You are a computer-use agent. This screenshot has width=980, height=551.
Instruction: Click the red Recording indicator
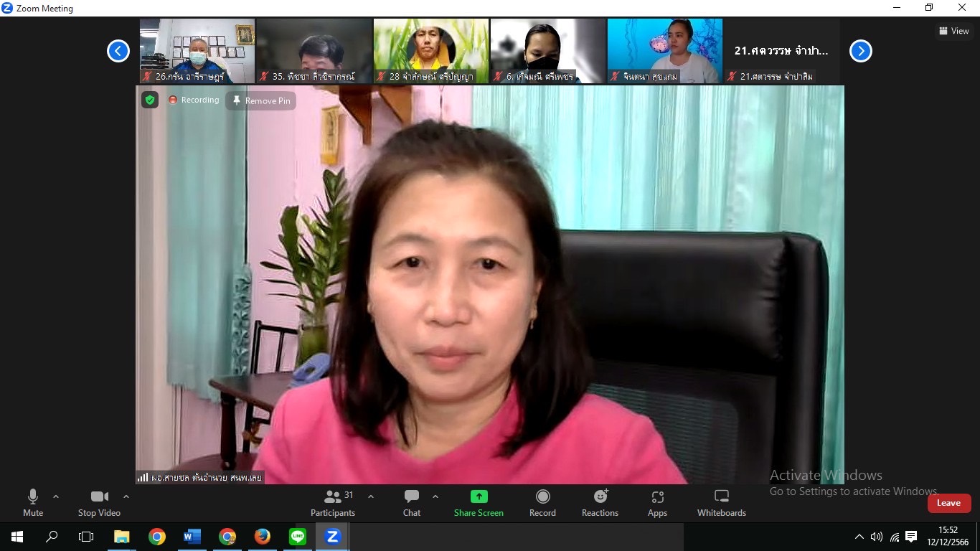tap(194, 100)
